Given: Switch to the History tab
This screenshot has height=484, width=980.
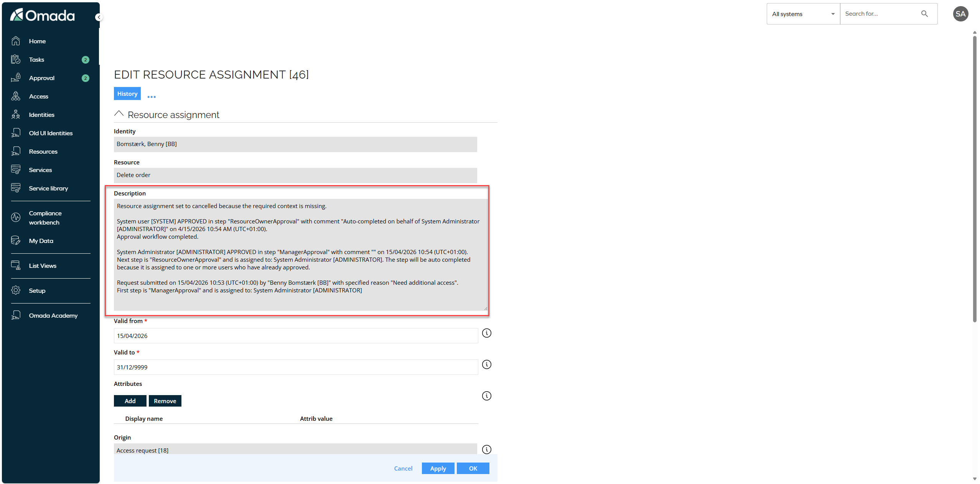Looking at the screenshot, I should 127,94.
